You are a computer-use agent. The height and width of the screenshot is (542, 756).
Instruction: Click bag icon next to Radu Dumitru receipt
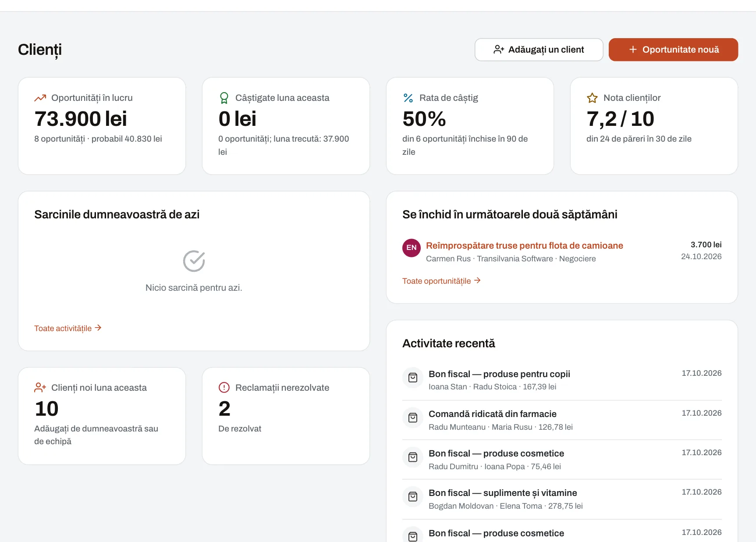tap(413, 457)
